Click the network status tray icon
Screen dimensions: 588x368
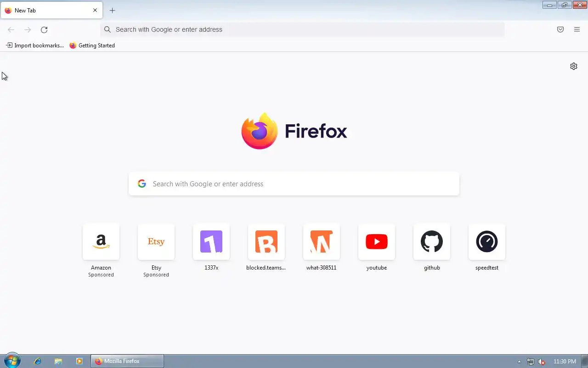click(x=531, y=362)
